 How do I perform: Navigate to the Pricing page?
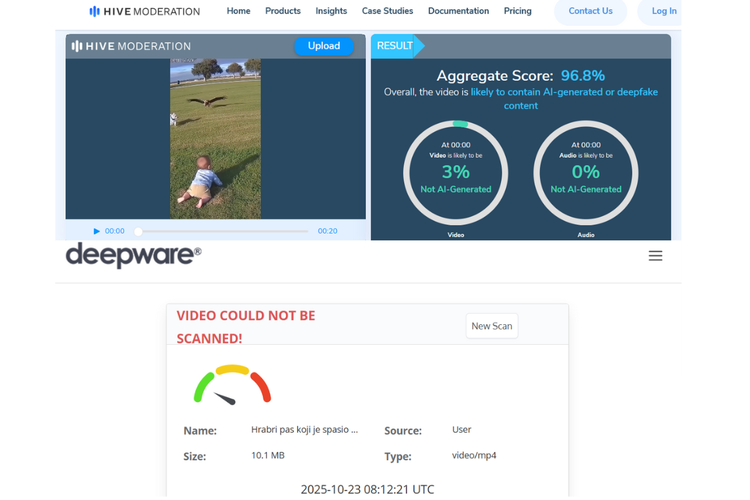coord(517,11)
